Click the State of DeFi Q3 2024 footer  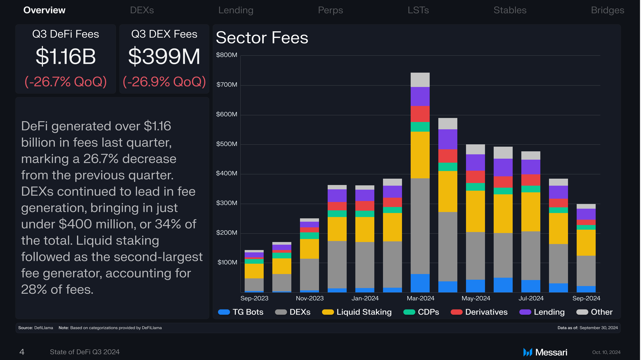(x=85, y=352)
